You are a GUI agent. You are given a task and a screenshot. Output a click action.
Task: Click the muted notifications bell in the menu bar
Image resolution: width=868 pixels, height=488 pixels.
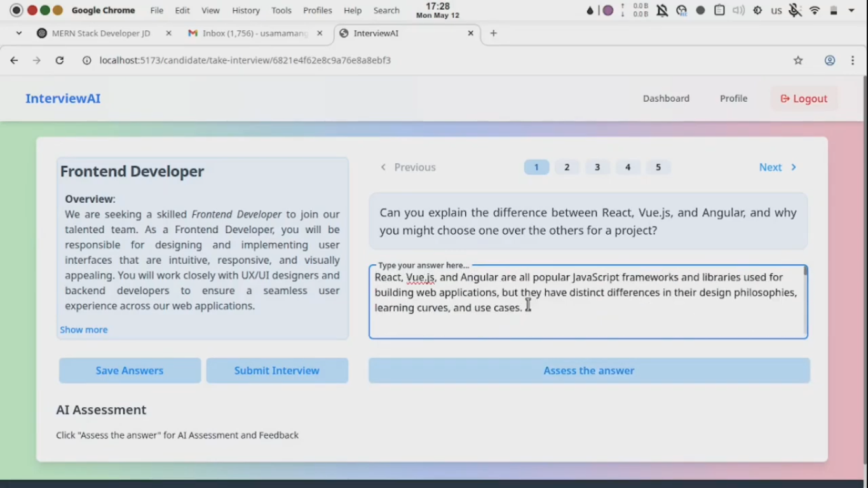point(661,10)
